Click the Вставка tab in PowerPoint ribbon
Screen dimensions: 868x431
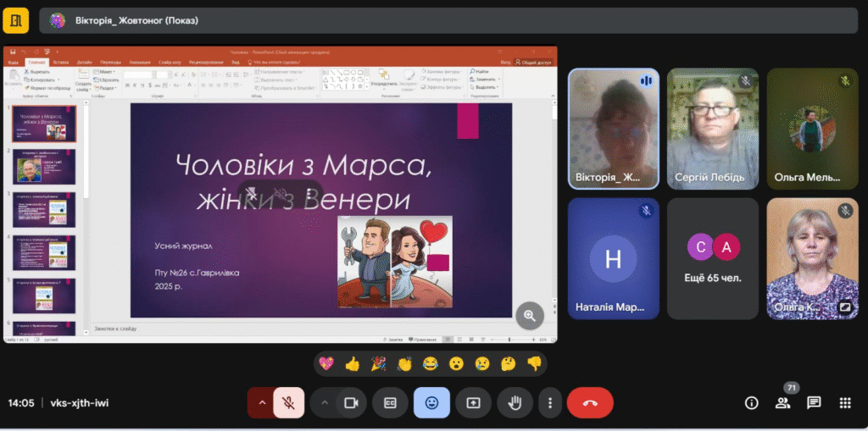click(x=60, y=62)
